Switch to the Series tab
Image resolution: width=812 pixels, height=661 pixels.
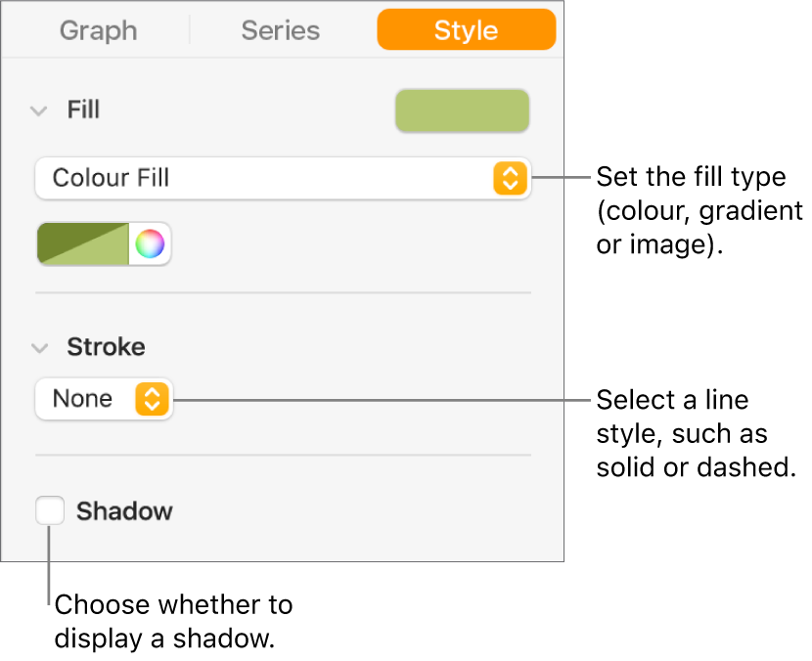pos(282,30)
